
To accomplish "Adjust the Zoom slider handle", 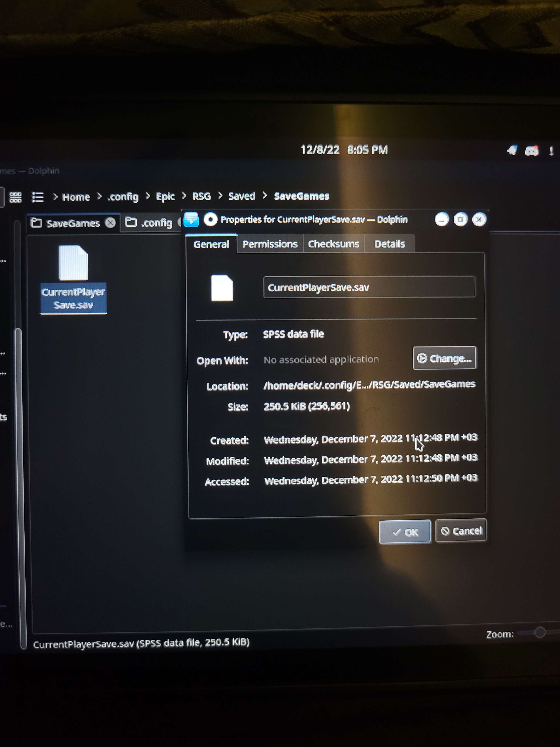I will (x=540, y=632).
